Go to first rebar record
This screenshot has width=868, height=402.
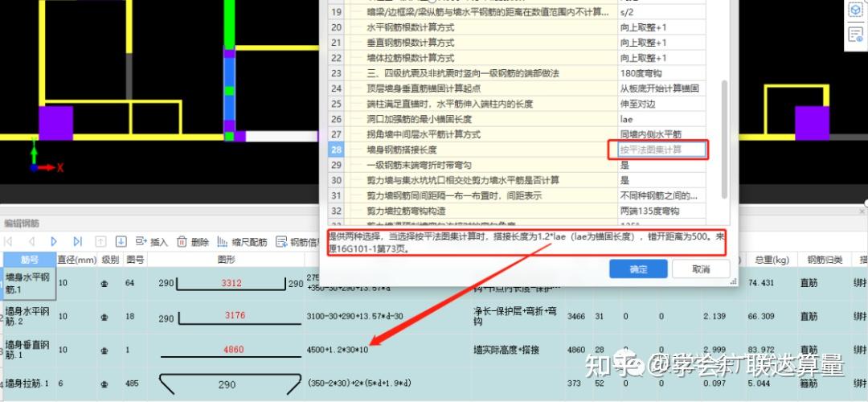[x=8, y=241]
